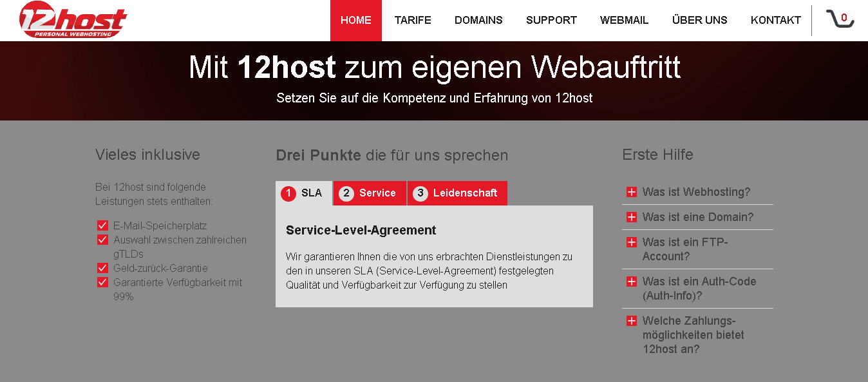The image size is (868, 382).
Task: Open Was ist ein Auth-Code link
Action: (x=699, y=289)
